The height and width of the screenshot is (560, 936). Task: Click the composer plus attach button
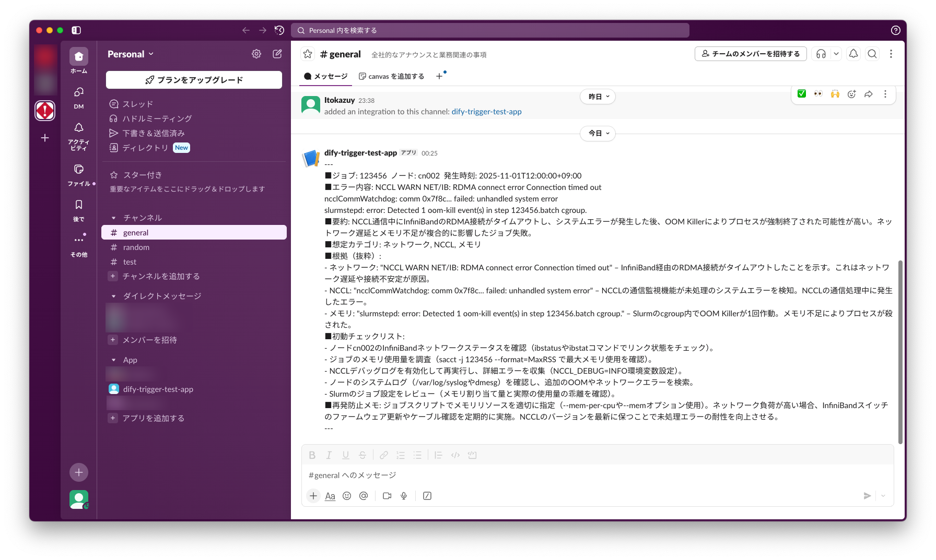click(x=313, y=496)
